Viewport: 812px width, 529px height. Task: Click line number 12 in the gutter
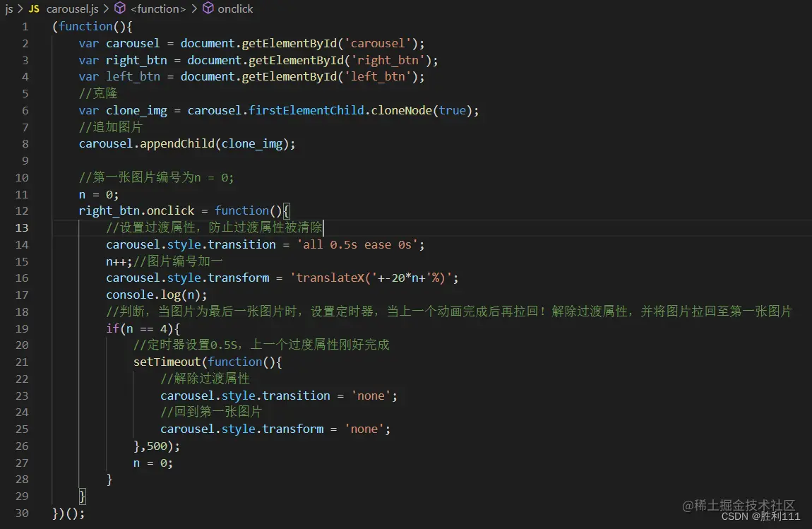click(x=22, y=211)
